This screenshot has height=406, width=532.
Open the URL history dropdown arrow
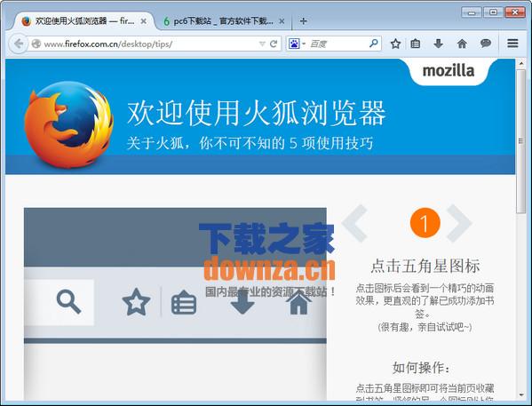[x=262, y=44]
